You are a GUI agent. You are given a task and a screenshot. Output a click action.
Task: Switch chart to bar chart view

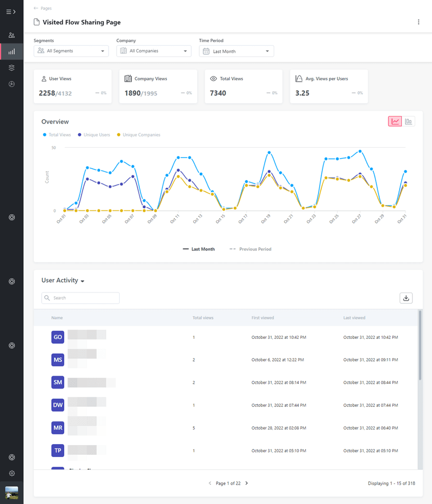(408, 121)
